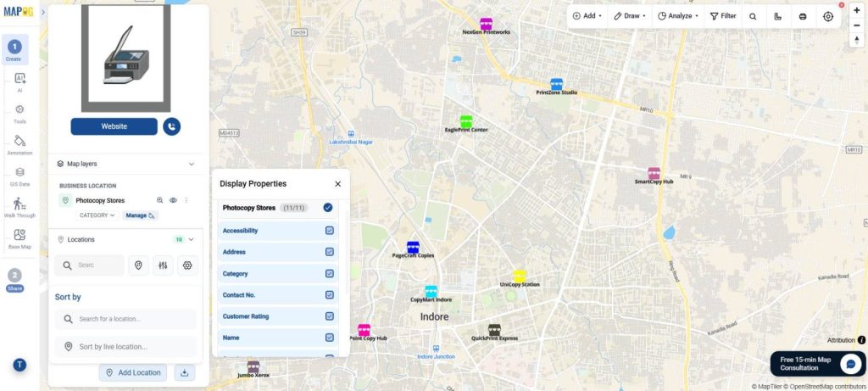Click the PageCraft Copies map marker
The image size is (868, 391).
413,247
